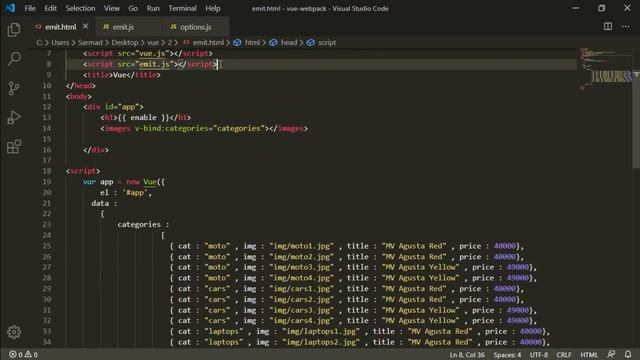640x360 pixels.
Task: Click the VS Code logo icon
Action: 10,8
